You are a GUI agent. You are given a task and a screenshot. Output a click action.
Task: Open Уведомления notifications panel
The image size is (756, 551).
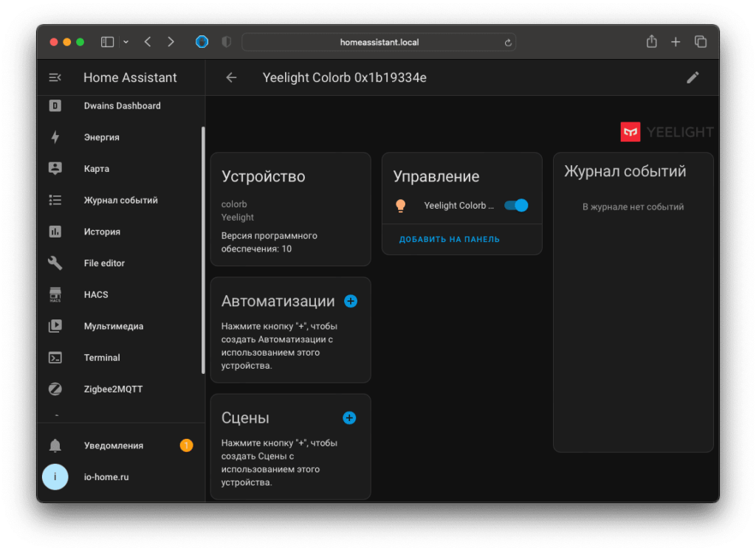[x=120, y=446]
